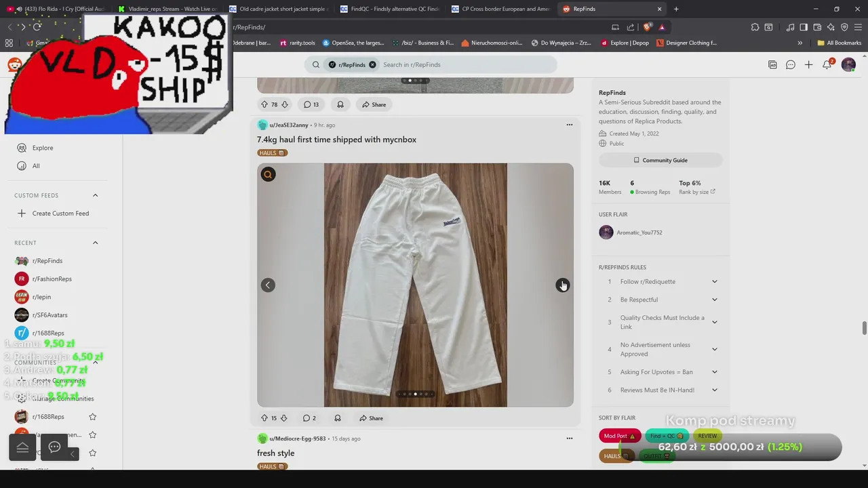This screenshot has width=868, height=488.
Task: Expand the Be Respectful rule
Action: [x=714, y=300]
